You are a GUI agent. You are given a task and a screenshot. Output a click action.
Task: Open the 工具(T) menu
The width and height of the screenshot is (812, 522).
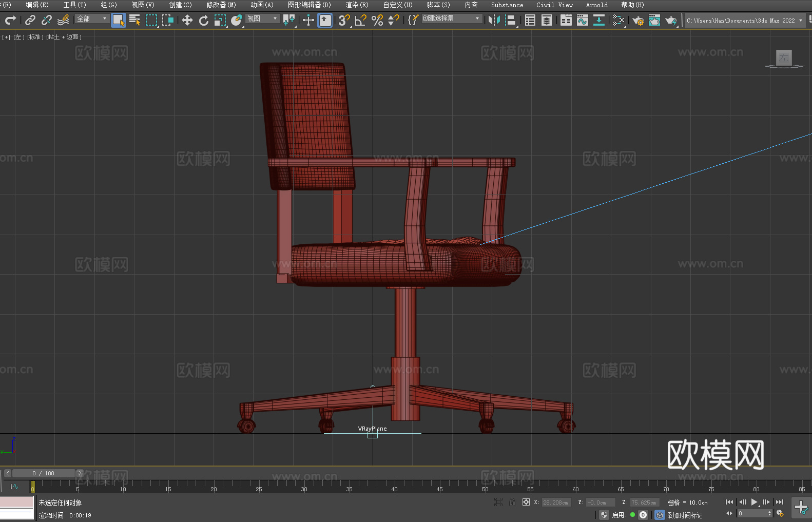point(75,5)
